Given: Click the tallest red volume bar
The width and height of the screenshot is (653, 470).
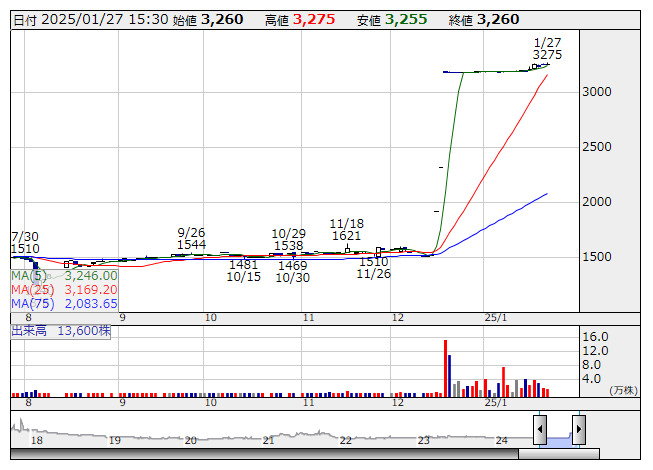Looking at the screenshot, I should pos(444,368).
